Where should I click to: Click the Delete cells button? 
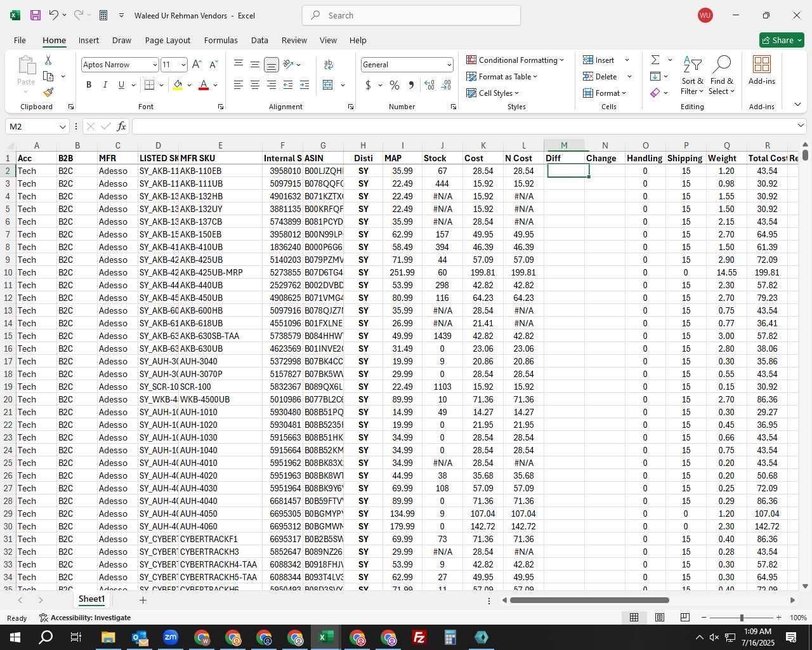click(600, 76)
